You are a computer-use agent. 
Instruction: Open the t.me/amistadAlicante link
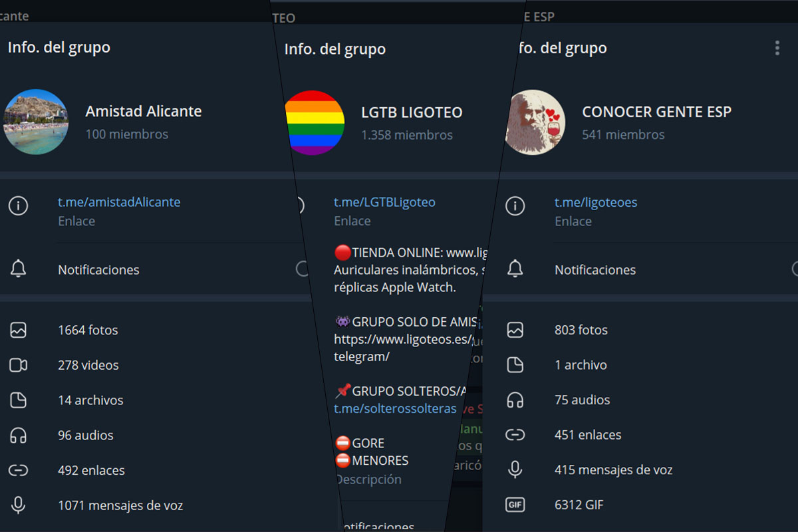click(x=119, y=202)
